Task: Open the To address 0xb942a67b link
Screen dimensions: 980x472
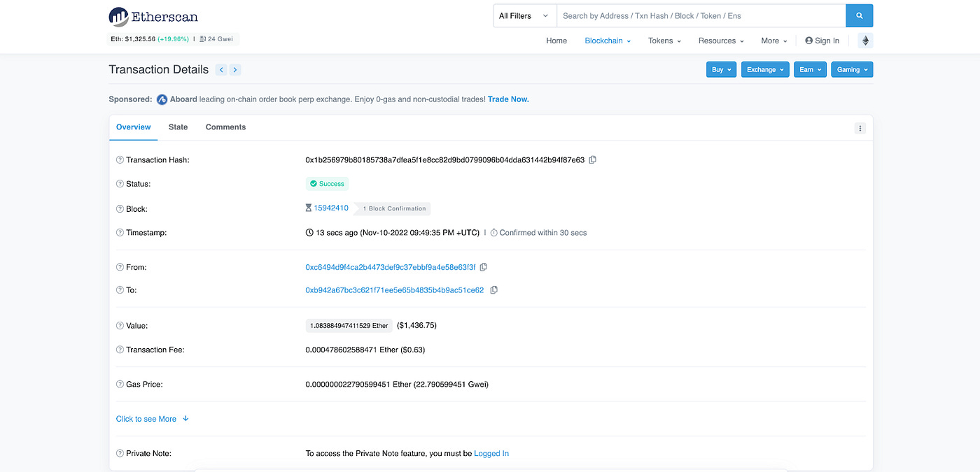Action: coord(395,290)
